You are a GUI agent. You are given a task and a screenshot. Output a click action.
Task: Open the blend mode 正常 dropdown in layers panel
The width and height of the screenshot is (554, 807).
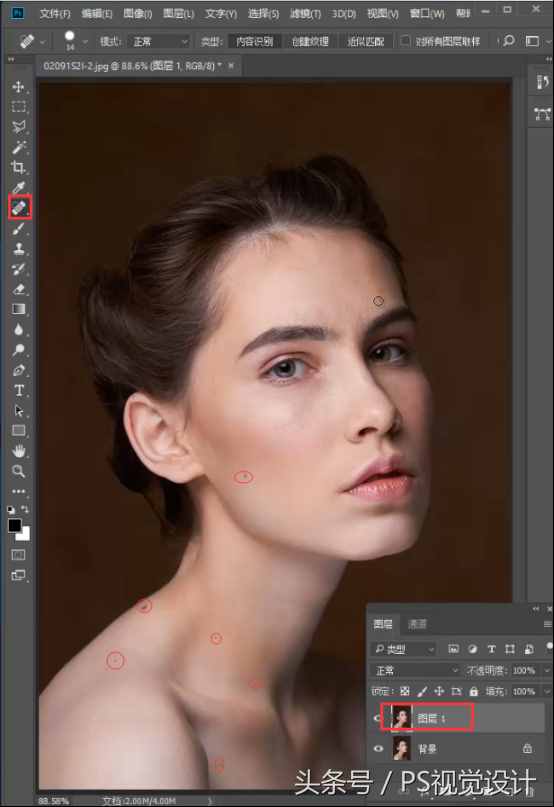click(x=416, y=670)
